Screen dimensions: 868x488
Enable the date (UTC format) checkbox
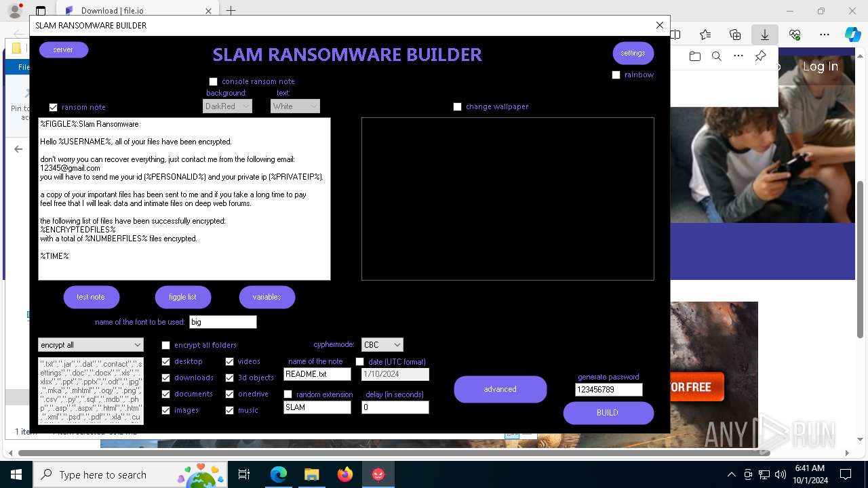[359, 362]
